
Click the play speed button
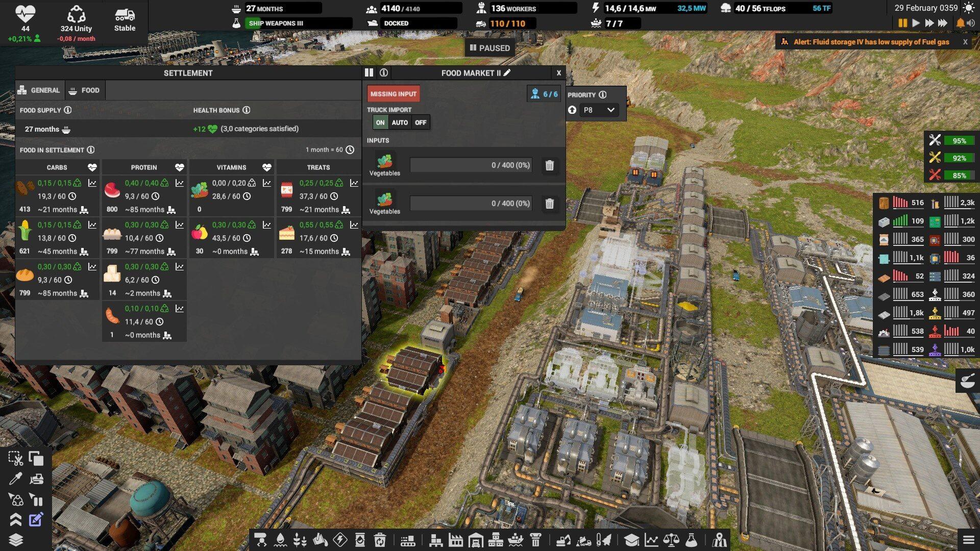pyautogui.click(x=916, y=23)
